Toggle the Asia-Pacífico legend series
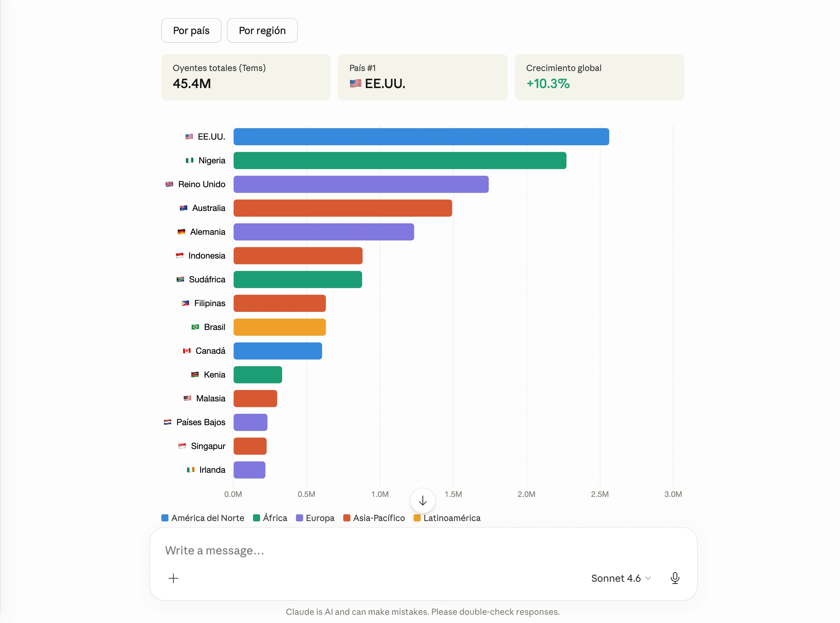This screenshot has height=623, width=840. (374, 518)
